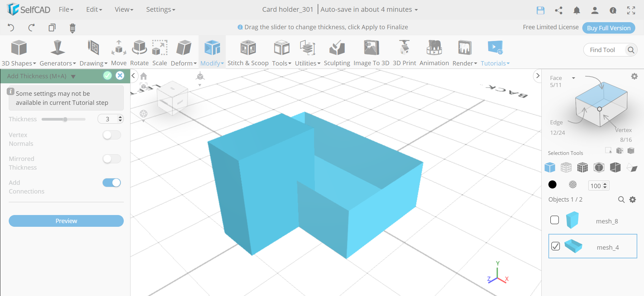Open the Face selection mode dropdown
The image size is (644, 296).
coord(574,78)
